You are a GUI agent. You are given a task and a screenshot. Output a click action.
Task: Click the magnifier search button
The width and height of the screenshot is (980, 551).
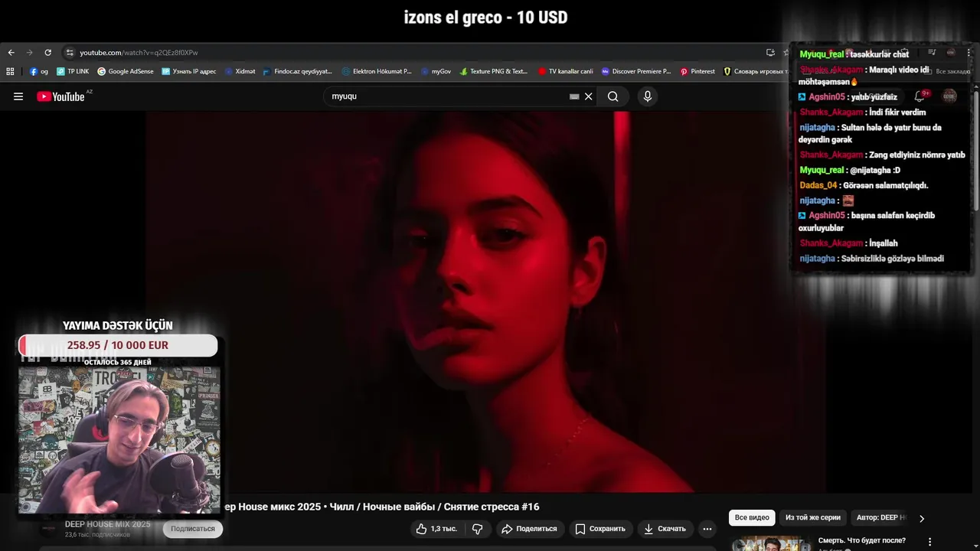pos(613,96)
